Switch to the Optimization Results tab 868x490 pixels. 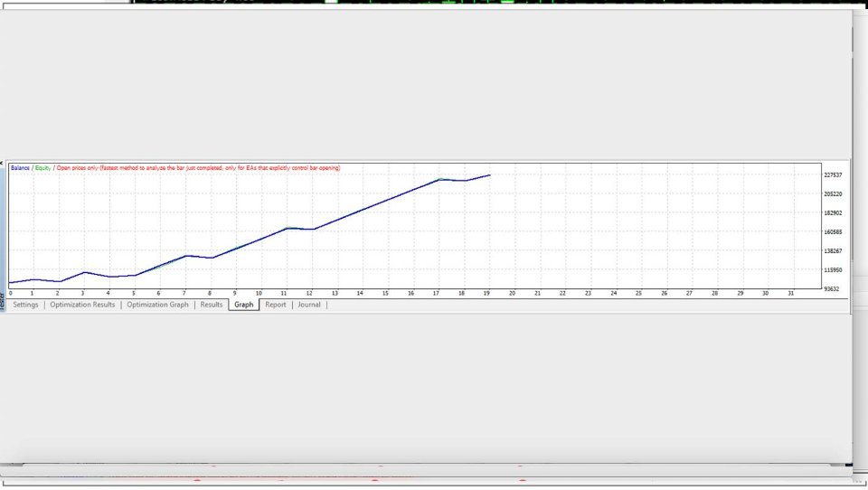point(82,305)
